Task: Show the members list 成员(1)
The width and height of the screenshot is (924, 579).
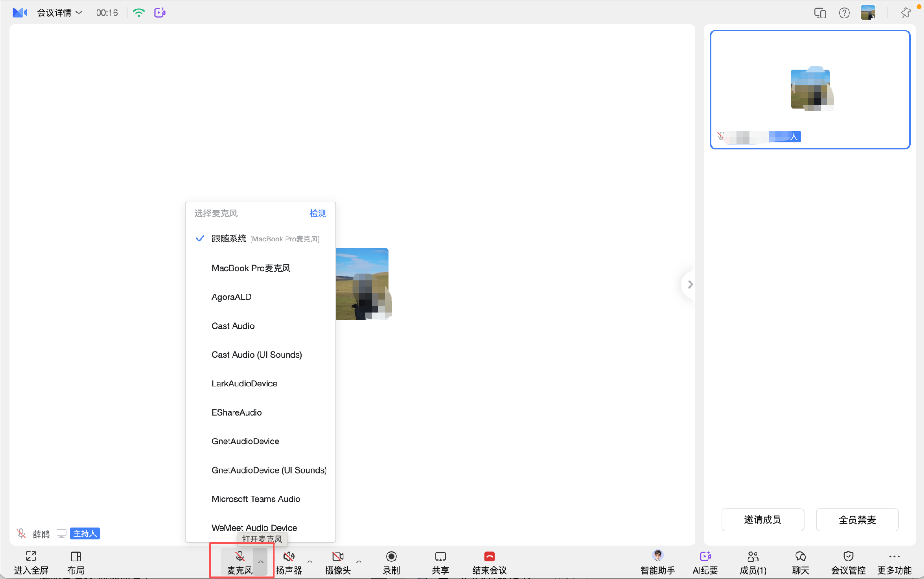Action: coord(753,561)
